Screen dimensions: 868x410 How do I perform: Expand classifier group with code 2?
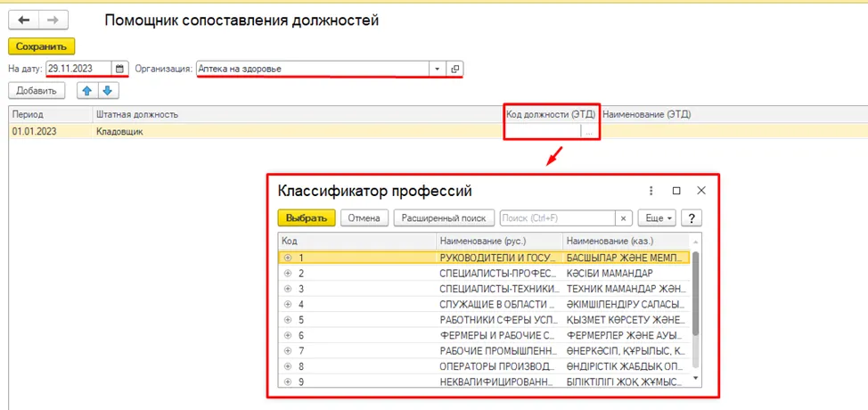tap(287, 274)
